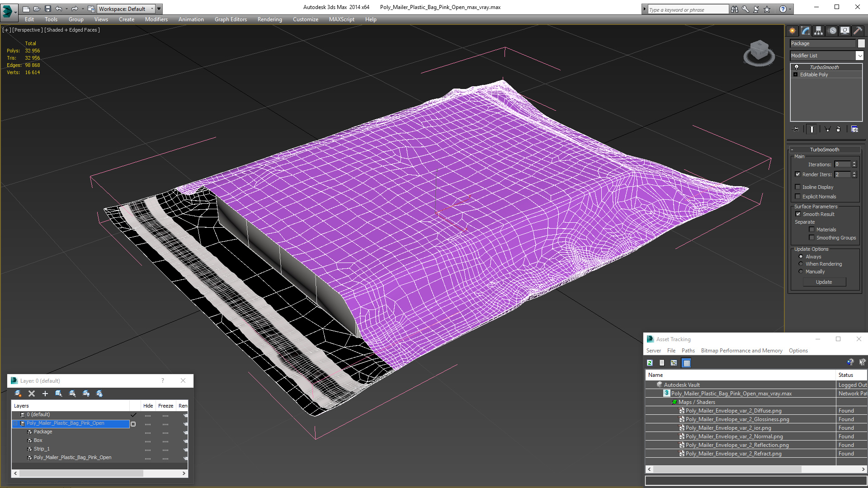Enable the Isoline Display checkbox
Viewport: 868px width, 488px height.
(x=798, y=187)
